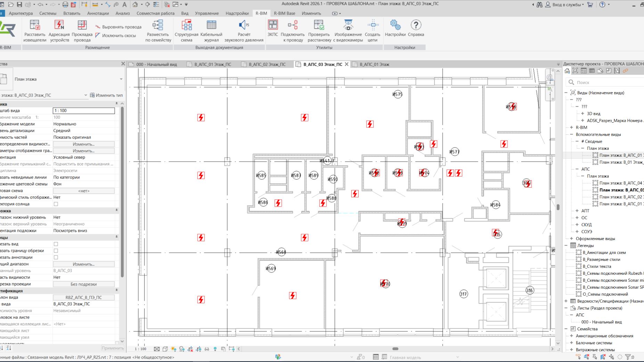Select the Расставить извещатели tool

click(35, 31)
